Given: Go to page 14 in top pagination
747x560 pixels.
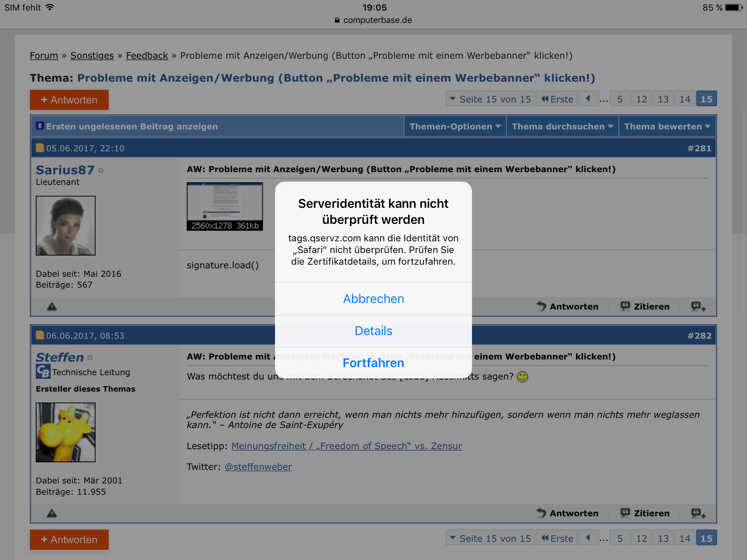Looking at the screenshot, I should click(685, 99).
